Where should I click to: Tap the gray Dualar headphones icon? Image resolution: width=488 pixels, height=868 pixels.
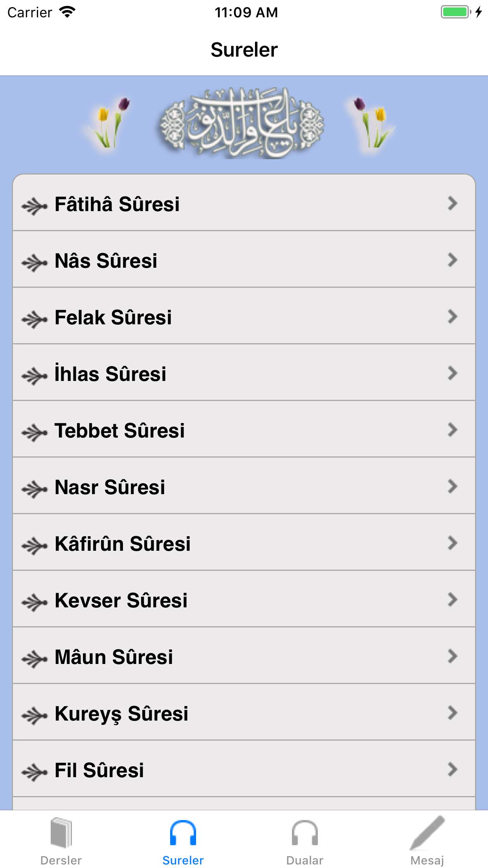[x=305, y=833]
